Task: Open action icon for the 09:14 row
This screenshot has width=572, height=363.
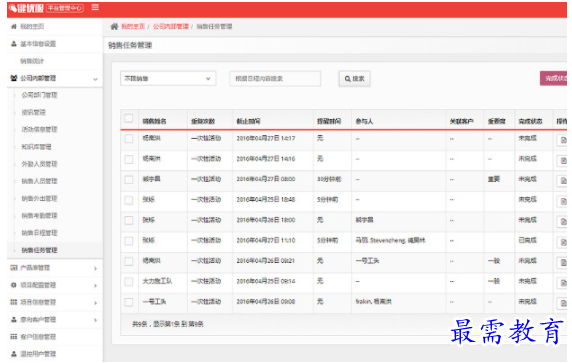Action: [563, 283]
